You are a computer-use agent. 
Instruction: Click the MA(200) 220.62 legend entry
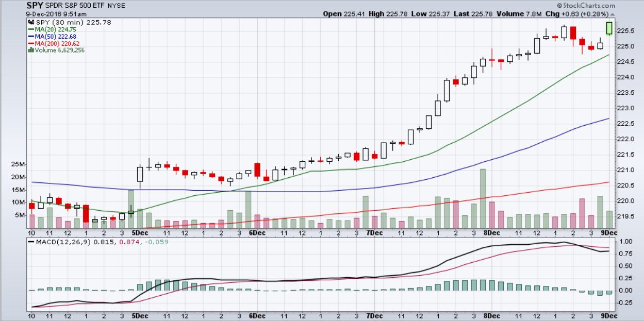pos(55,43)
